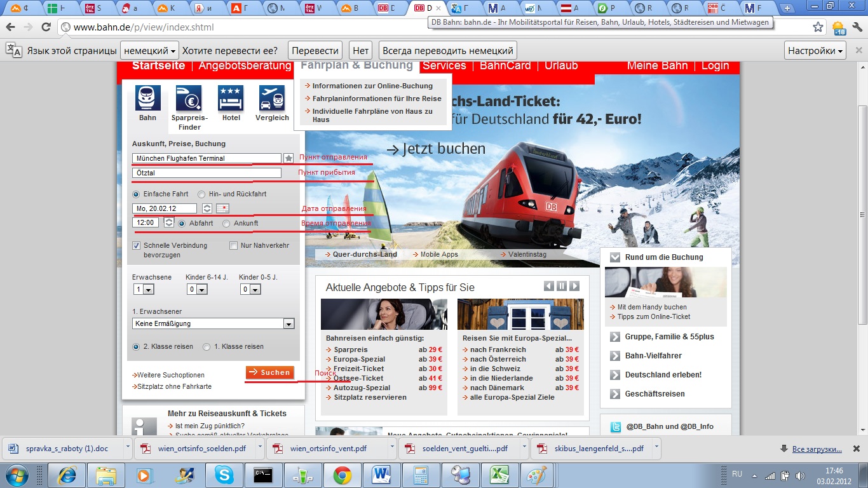The image size is (868, 488).
Task: Check the Nur Nahverkehr checkbox
Action: tap(233, 246)
